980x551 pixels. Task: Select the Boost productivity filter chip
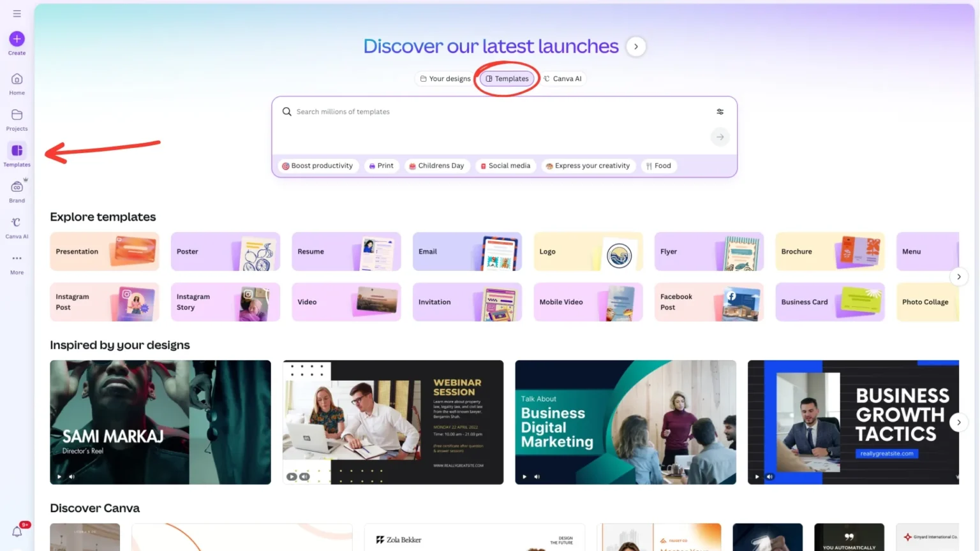tap(317, 166)
